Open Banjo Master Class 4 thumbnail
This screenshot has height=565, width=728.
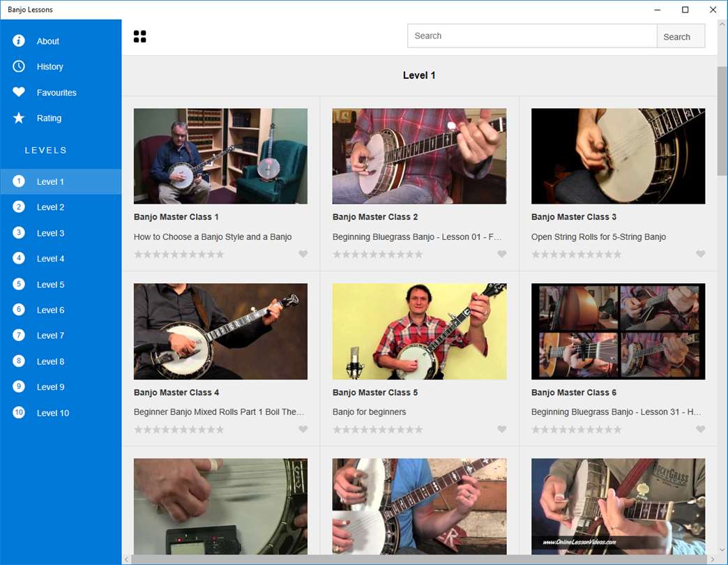[x=220, y=331]
